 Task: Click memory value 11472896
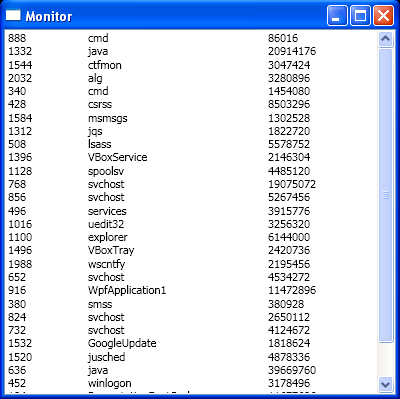292,290
